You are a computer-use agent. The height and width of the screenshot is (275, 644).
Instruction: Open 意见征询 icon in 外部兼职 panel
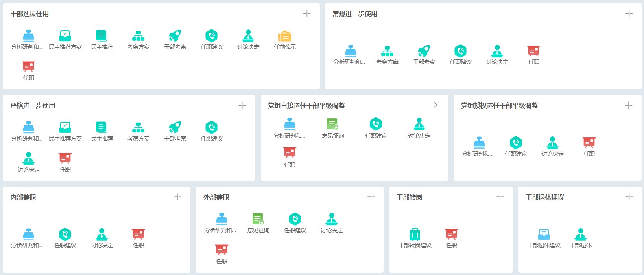[258, 219]
